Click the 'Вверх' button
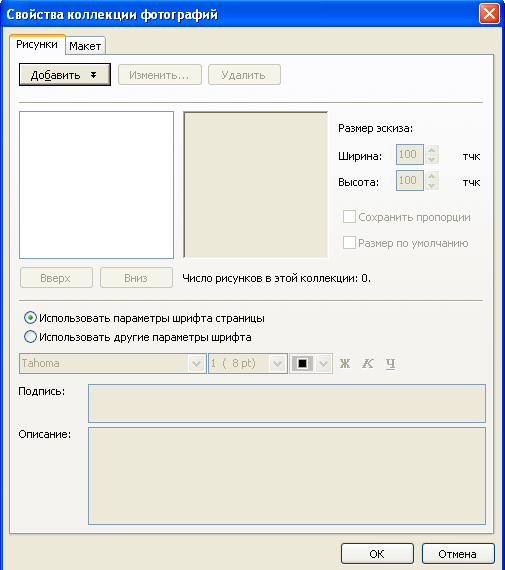The image size is (505, 570). 56,278
